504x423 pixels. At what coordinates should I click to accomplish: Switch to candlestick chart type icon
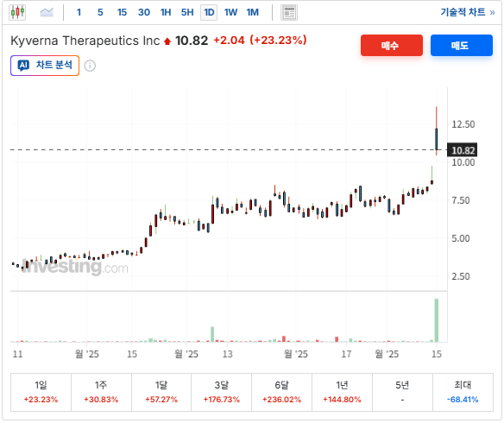17,13
